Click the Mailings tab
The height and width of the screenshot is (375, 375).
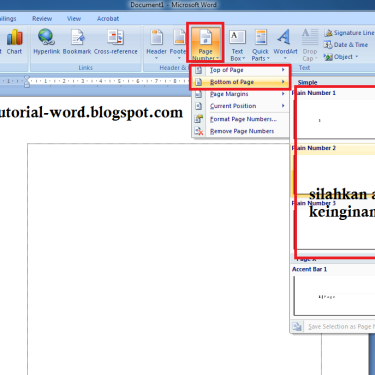[7, 19]
